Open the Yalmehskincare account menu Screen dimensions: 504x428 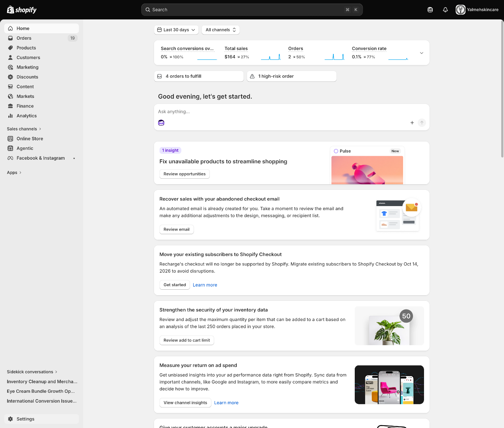[477, 10]
